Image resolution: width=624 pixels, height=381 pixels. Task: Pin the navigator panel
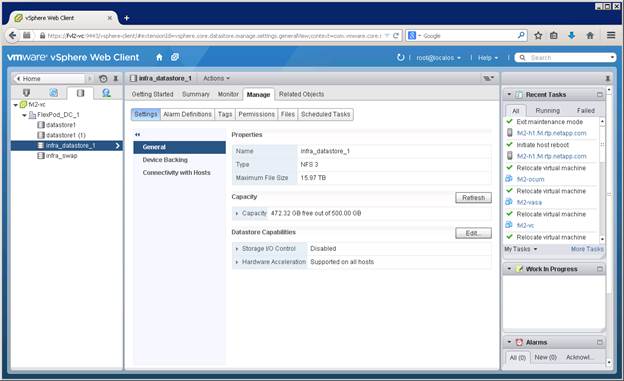pos(116,78)
